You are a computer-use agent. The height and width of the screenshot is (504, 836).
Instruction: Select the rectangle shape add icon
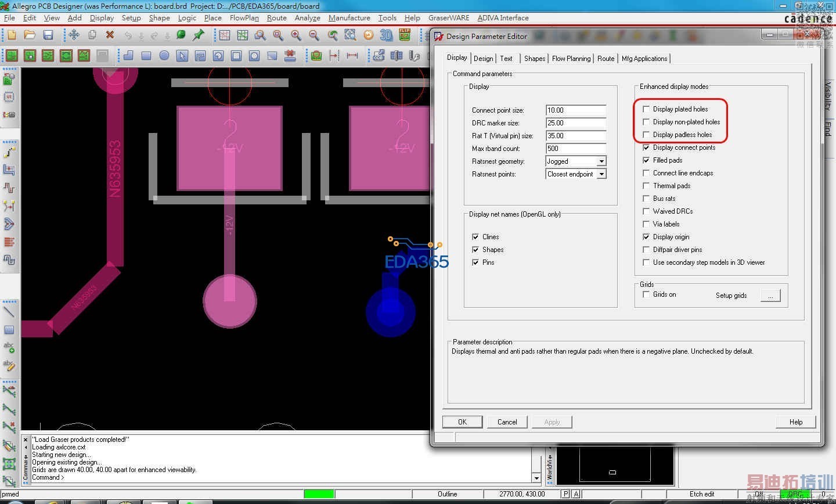point(146,56)
